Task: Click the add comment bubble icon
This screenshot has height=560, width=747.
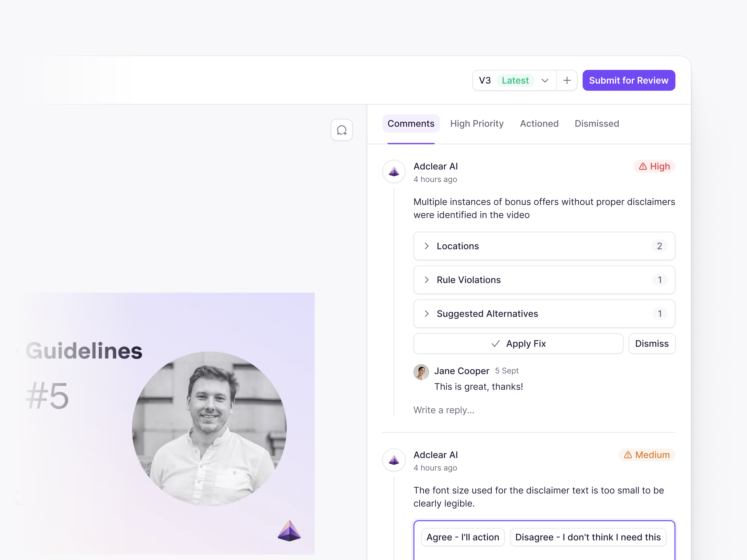Action: (x=342, y=130)
